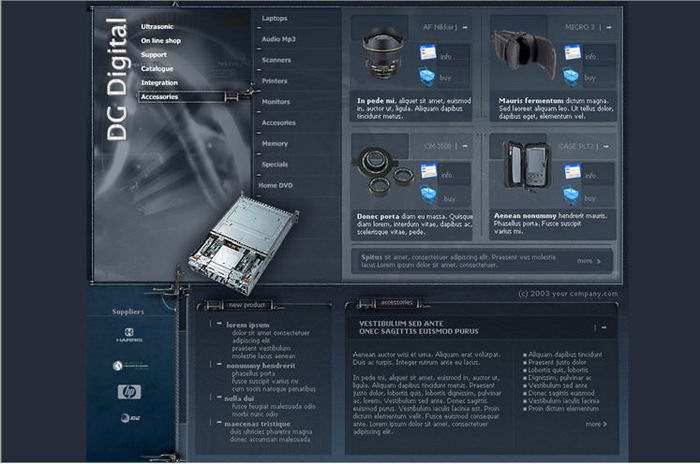The width and height of the screenshot is (700, 464).
Task: Expand the arrow next to MICRO 3 title
Action: tap(608, 29)
